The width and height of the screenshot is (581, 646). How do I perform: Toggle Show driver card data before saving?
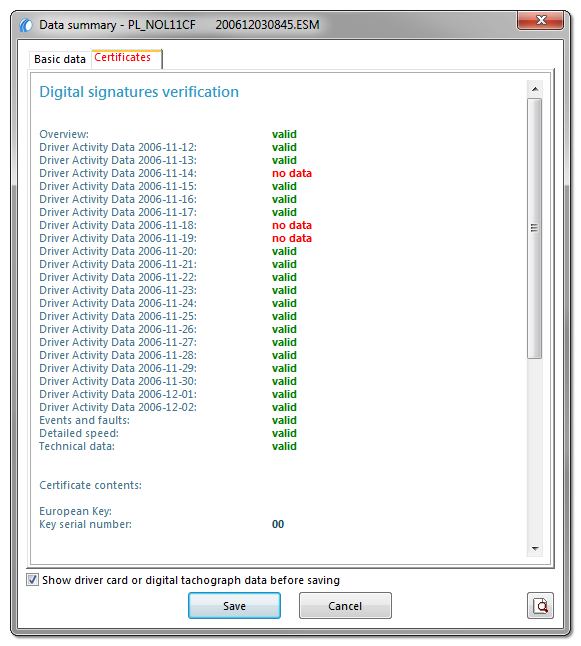(33, 580)
